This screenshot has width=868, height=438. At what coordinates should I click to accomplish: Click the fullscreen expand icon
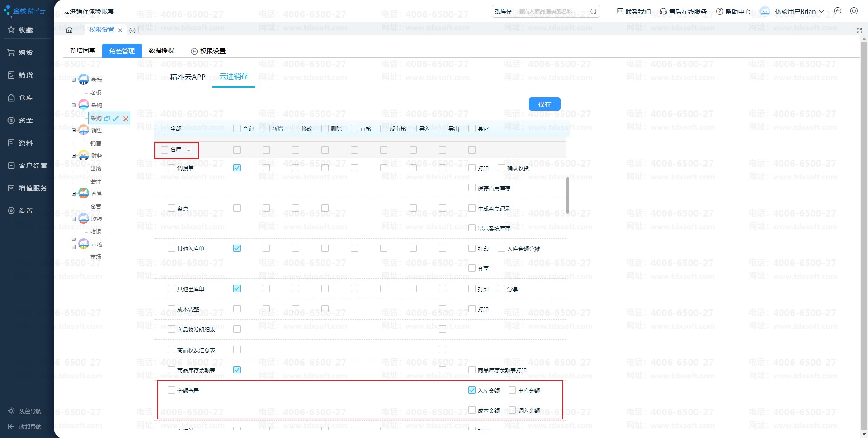coord(859,31)
